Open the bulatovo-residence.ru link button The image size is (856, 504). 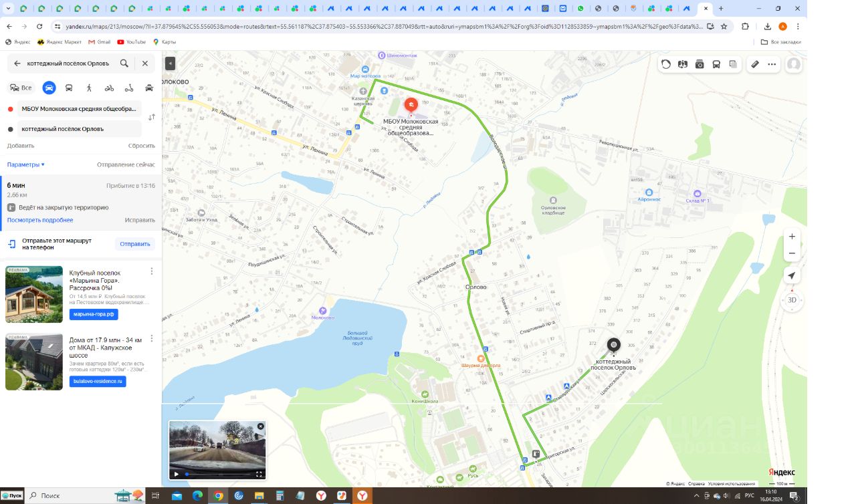pyautogui.click(x=98, y=381)
